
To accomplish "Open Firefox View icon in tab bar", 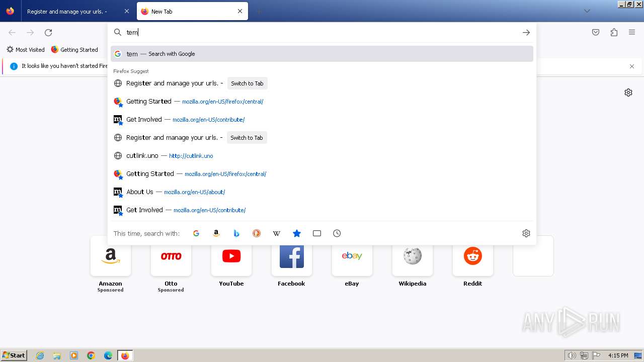I will point(10,11).
